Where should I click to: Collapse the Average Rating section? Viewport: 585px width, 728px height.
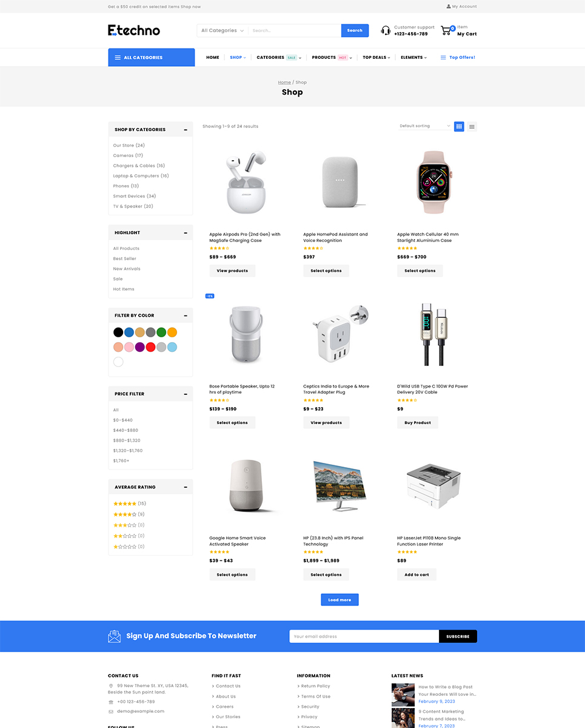[186, 487]
